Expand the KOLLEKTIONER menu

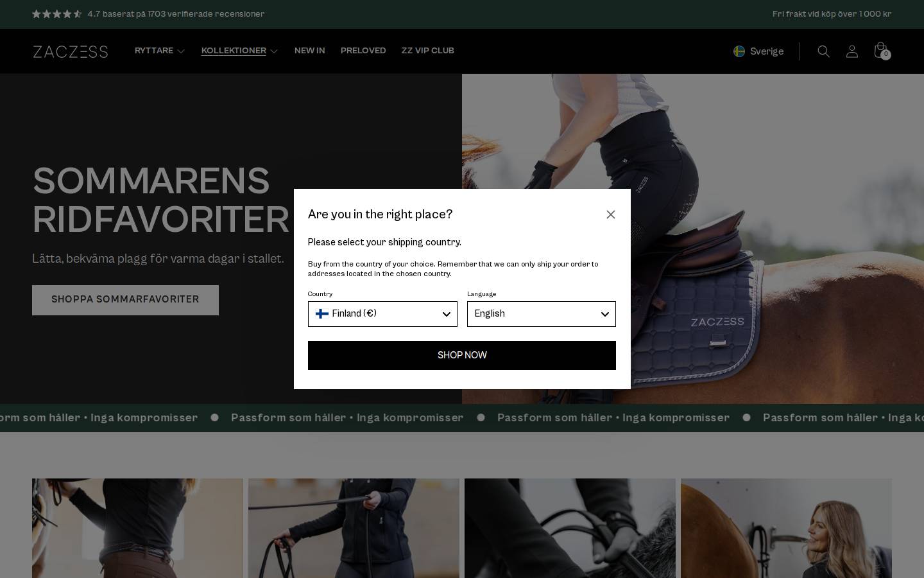239,51
